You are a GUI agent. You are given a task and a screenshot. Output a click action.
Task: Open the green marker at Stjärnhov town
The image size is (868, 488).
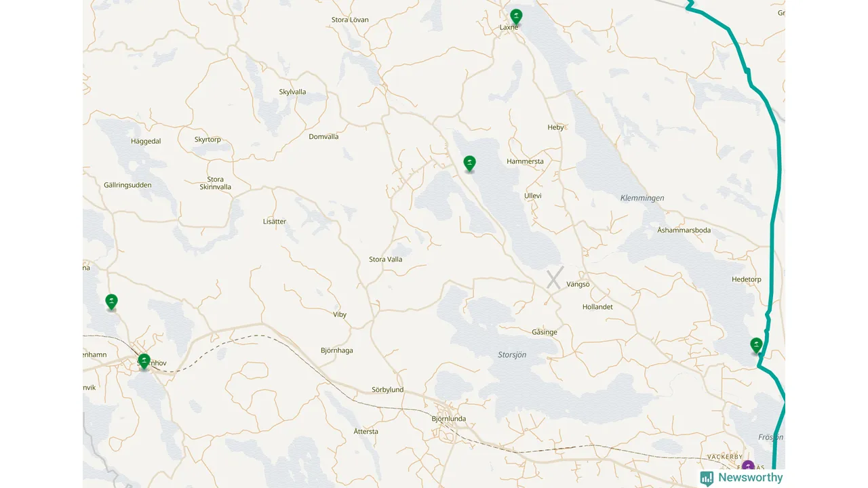coord(144,361)
